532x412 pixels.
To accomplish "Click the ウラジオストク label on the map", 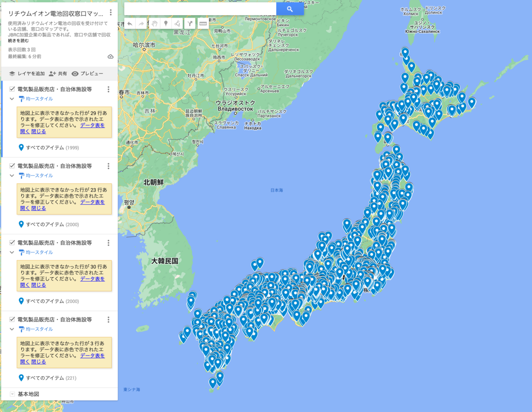I will (235, 102).
